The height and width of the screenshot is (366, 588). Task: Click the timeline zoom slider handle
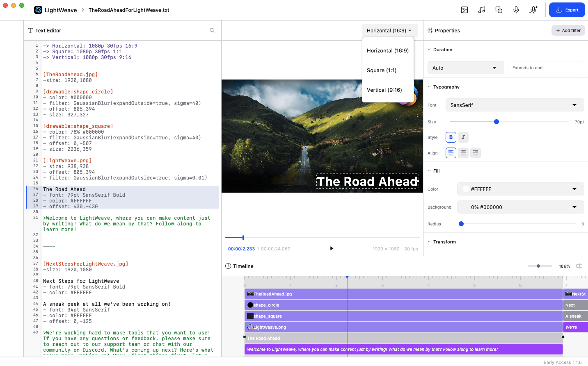click(538, 266)
